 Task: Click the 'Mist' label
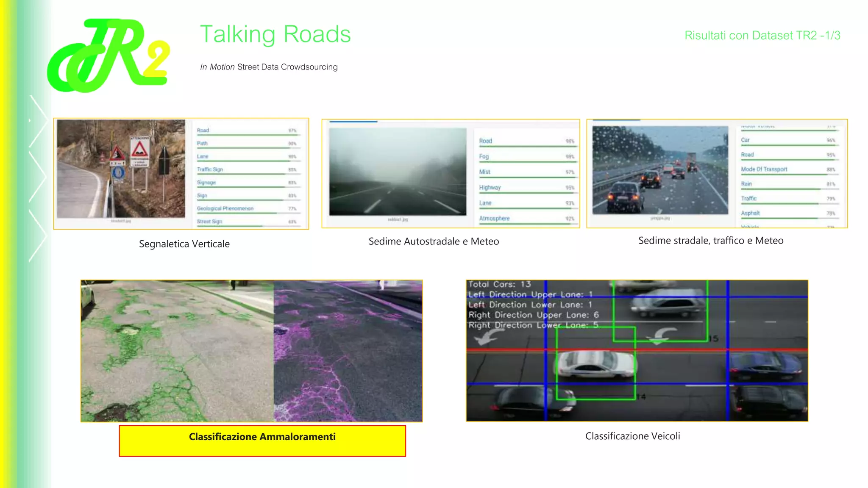(485, 172)
